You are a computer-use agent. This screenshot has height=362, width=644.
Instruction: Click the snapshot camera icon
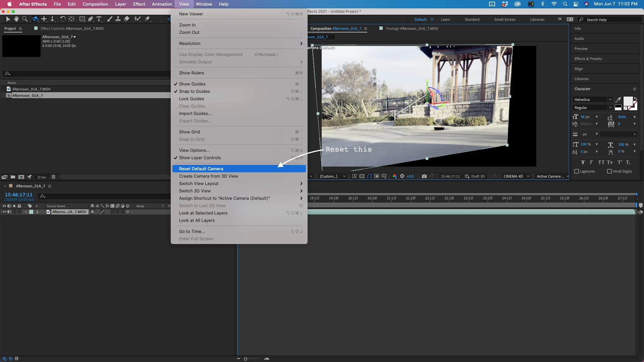424,176
